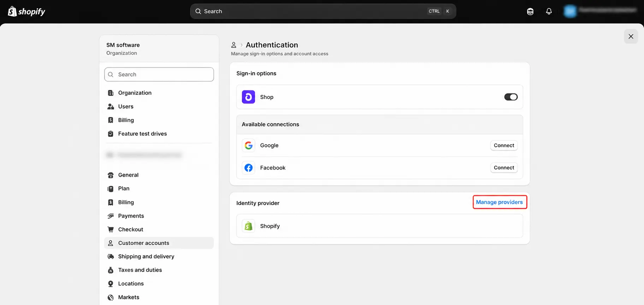The width and height of the screenshot is (644, 305).
Task: Click the Feature test drives clipboard icon
Action: 111,134
